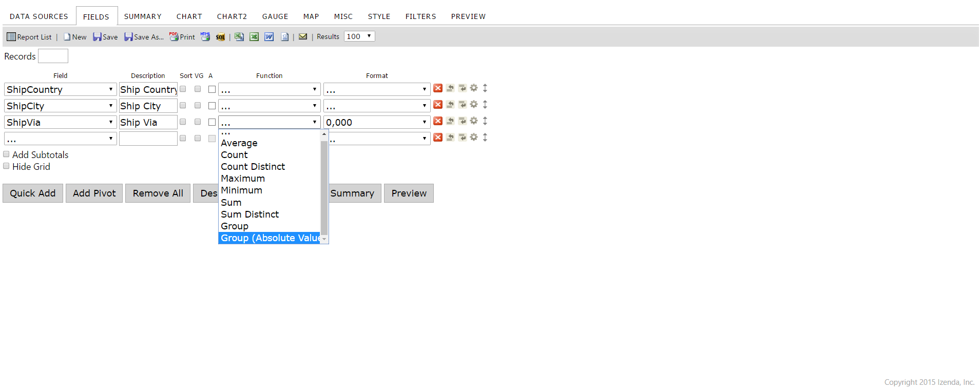Open the Results count dropdown
Viewport: 980px width, 391px height.
coord(359,36)
